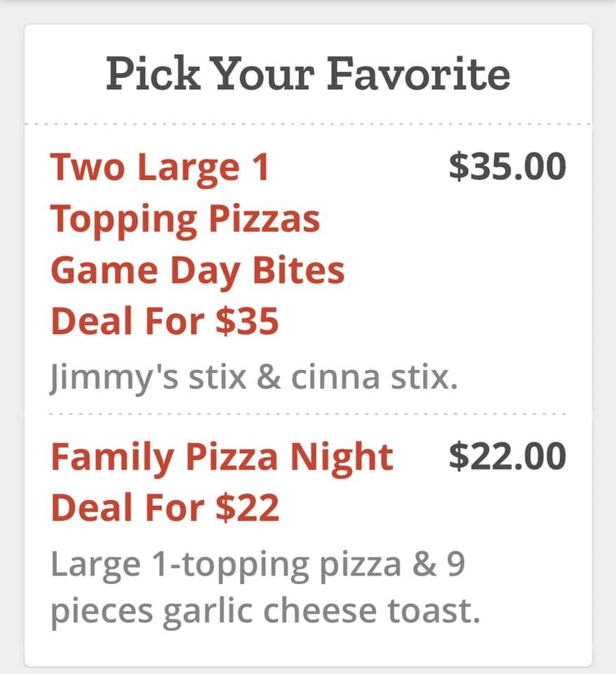Click the red "Deal For $22" text

165,507
